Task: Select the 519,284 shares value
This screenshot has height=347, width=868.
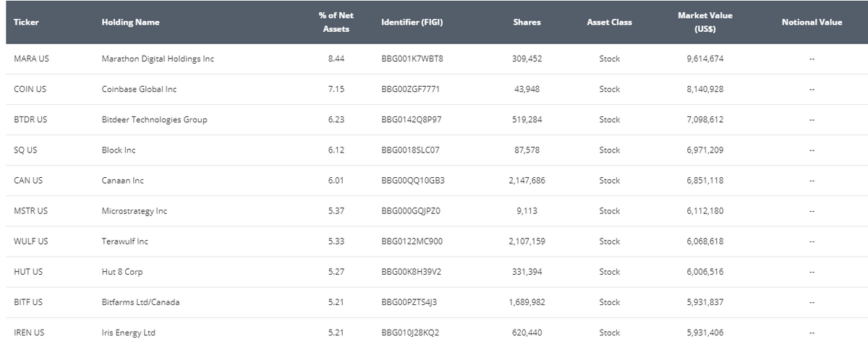Action: coord(527,120)
